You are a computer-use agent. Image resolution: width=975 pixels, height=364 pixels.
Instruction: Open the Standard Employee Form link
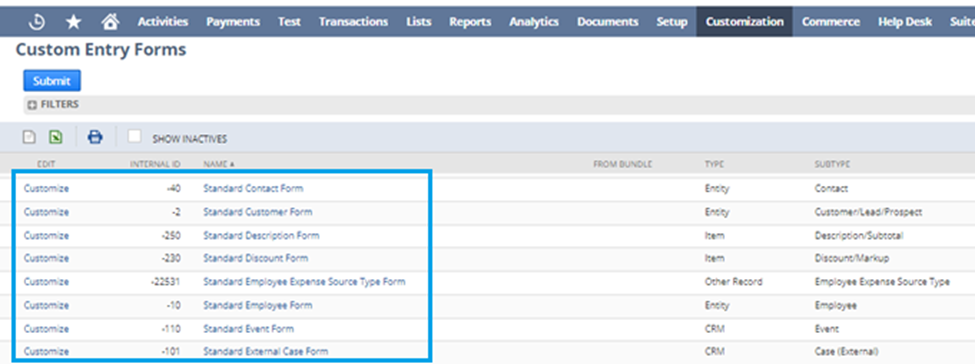(257, 305)
